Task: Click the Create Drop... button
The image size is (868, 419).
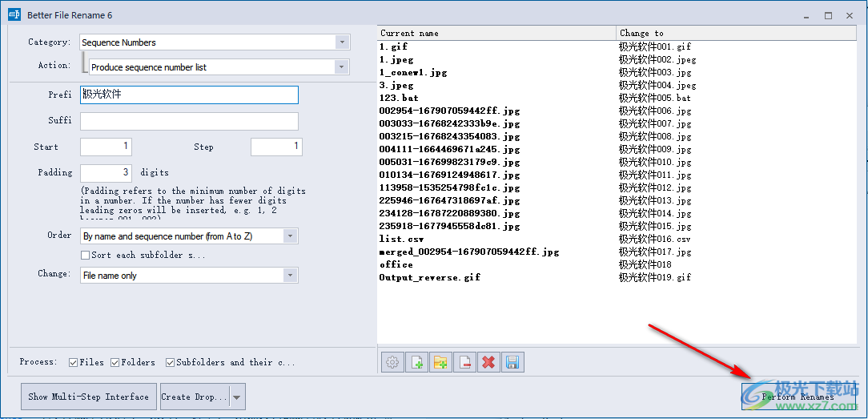Action: pyautogui.click(x=195, y=397)
